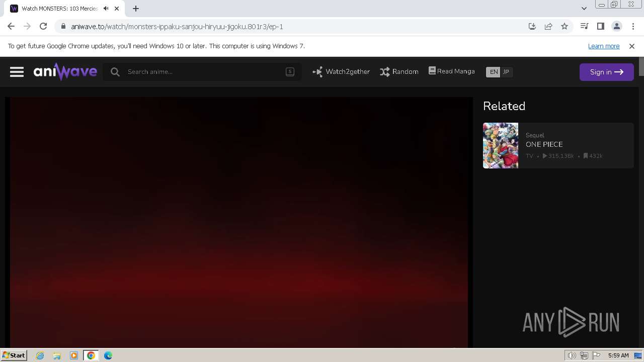Screen dimensions: 644x362
Task: Close the Watch MONSTERS tab
Action: [117, 9]
